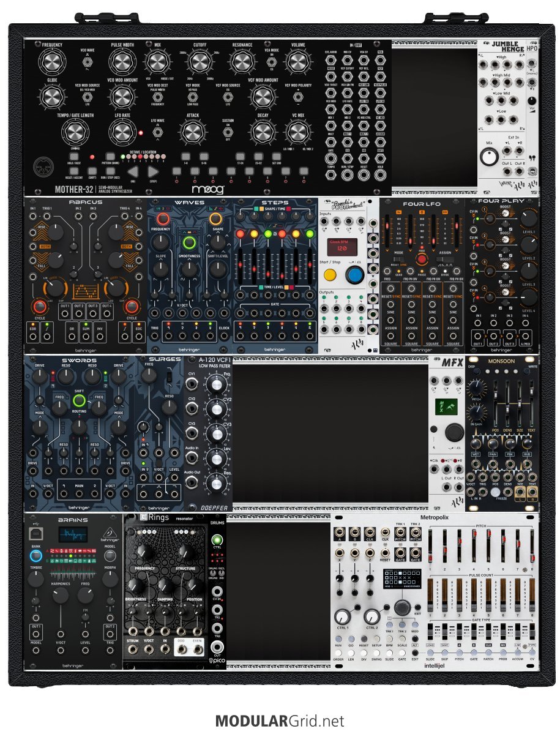The image size is (560, 734).
Task: Click the Mother-32 LFO Rate knob
Action: (x=122, y=132)
